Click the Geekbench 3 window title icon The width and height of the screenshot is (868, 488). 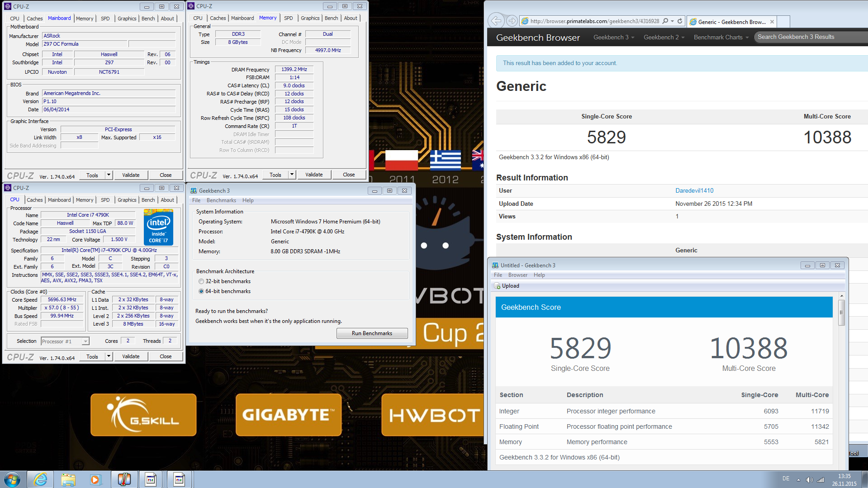pyautogui.click(x=194, y=190)
